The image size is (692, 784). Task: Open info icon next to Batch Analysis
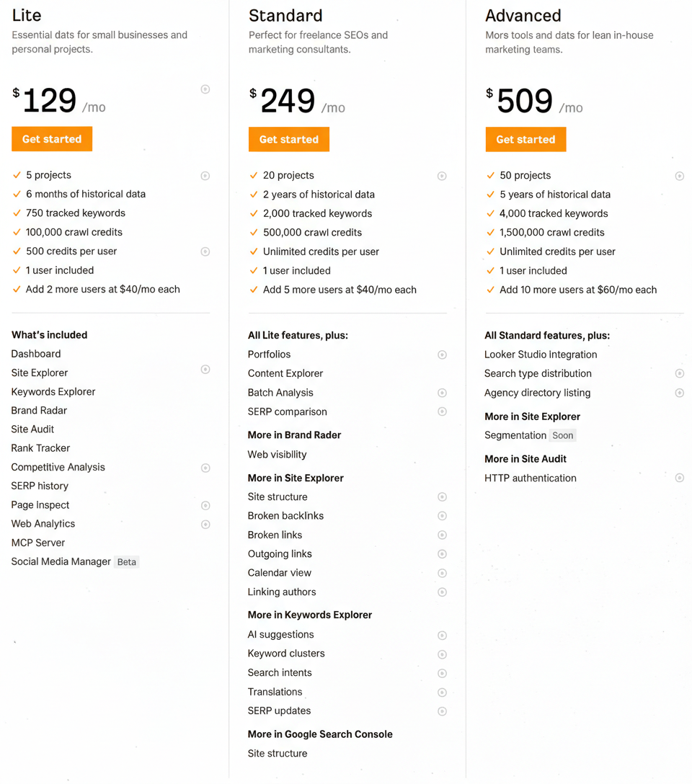coord(442,393)
